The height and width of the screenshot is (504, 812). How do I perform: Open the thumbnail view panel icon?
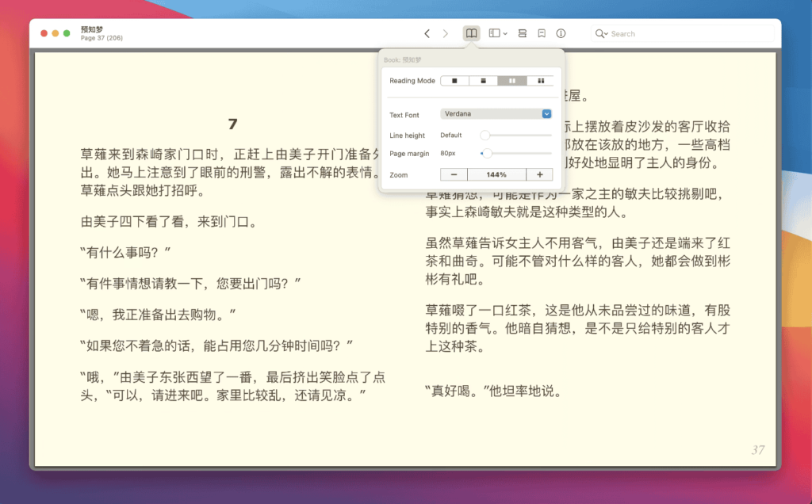pos(495,33)
